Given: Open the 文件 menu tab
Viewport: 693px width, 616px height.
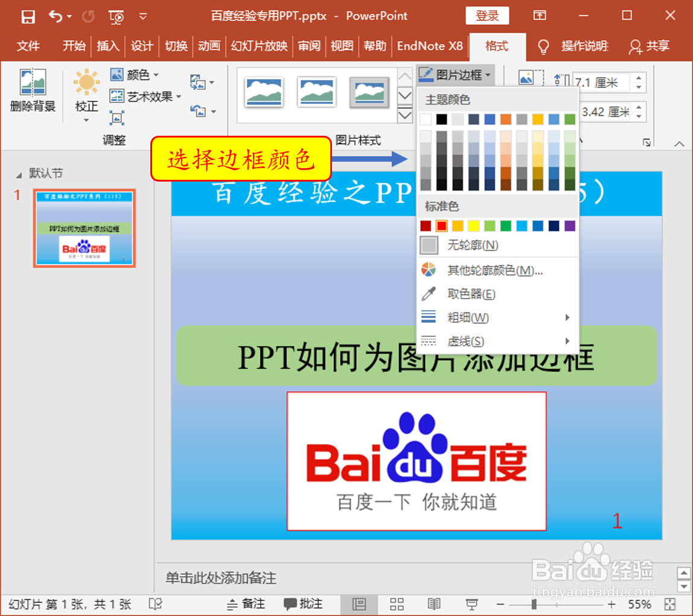Looking at the screenshot, I should coord(28,46).
